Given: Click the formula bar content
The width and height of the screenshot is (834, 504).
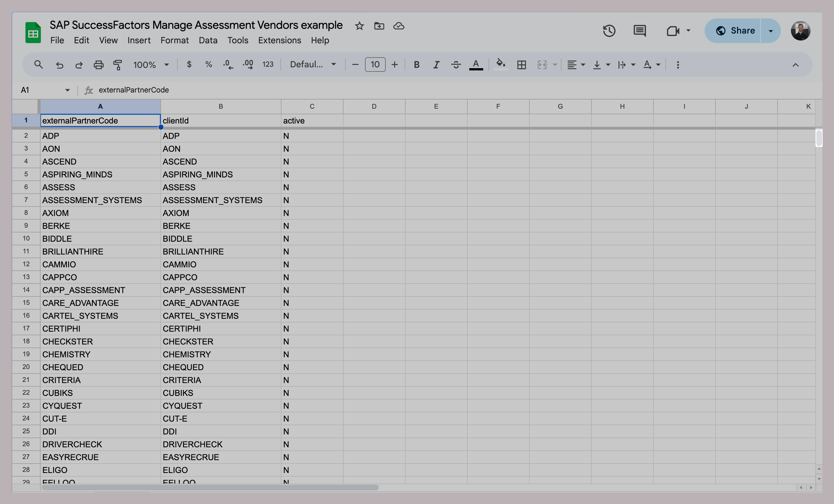Looking at the screenshot, I should (x=134, y=90).
